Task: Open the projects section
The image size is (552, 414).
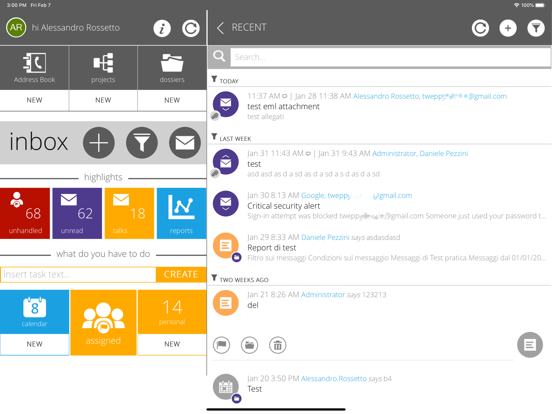Action: click(103, 68)
